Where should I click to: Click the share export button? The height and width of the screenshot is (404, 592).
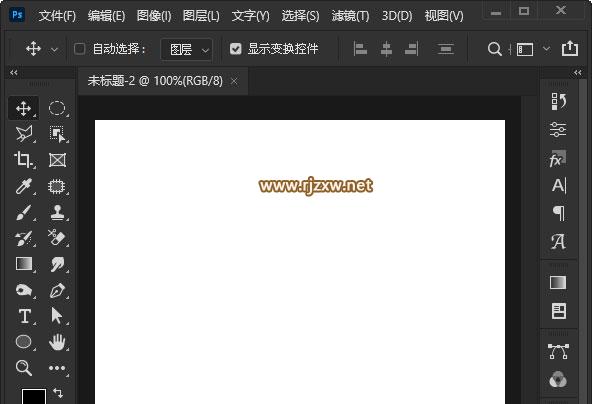click(570, 48)
